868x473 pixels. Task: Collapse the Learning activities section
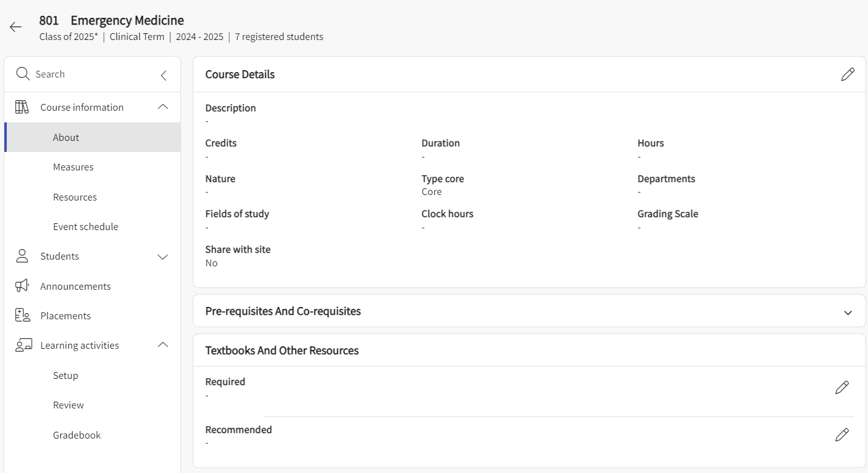pos(162,344)
